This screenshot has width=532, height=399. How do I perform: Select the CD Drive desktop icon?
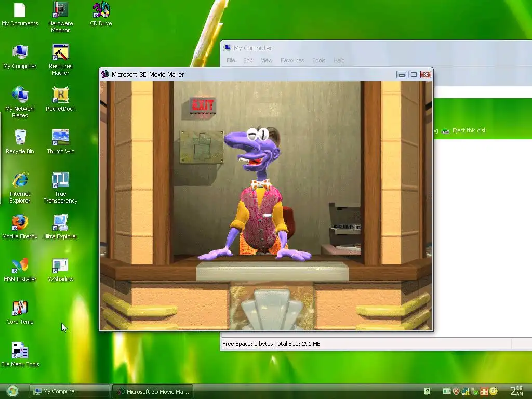(101, 14)
